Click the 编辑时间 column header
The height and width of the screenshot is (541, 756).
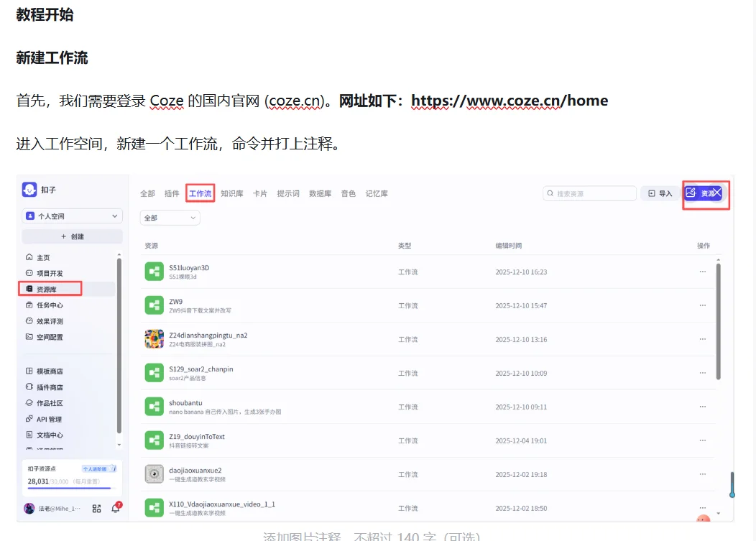pyautogui.click(x=508, y=246)
